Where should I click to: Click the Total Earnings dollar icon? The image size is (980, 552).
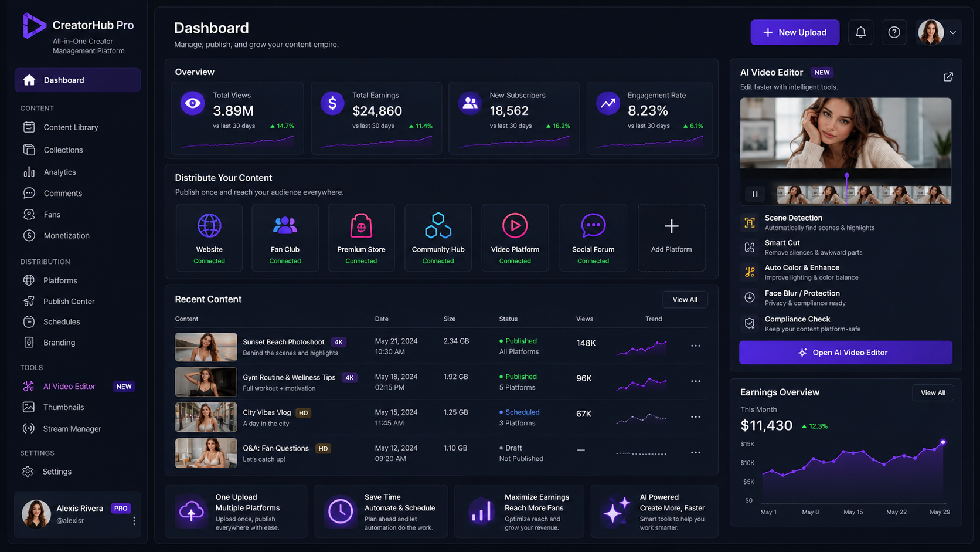click(332, 103)
